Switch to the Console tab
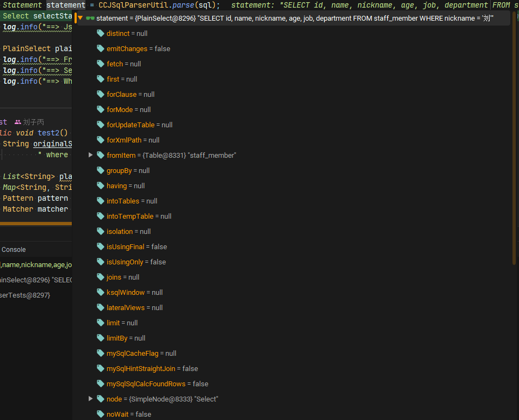 click(x=14, y=249)
